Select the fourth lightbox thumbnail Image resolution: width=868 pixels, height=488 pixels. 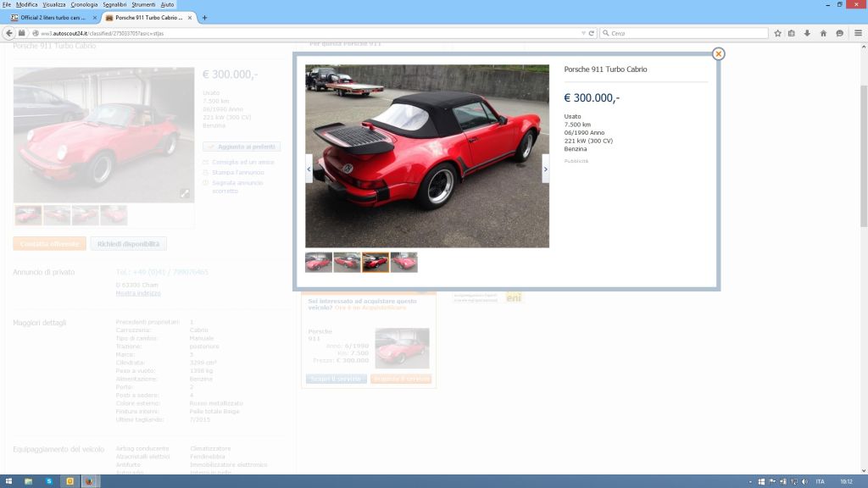(404, 263)
